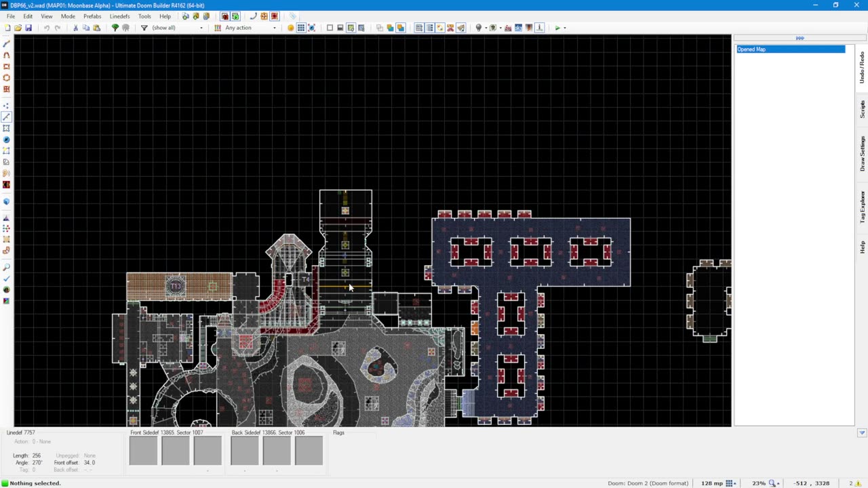Select the 'Opened Map' undo history entry
Viewport: 868px width, 488px height.
pyautogui.click(x=791, y=49)
